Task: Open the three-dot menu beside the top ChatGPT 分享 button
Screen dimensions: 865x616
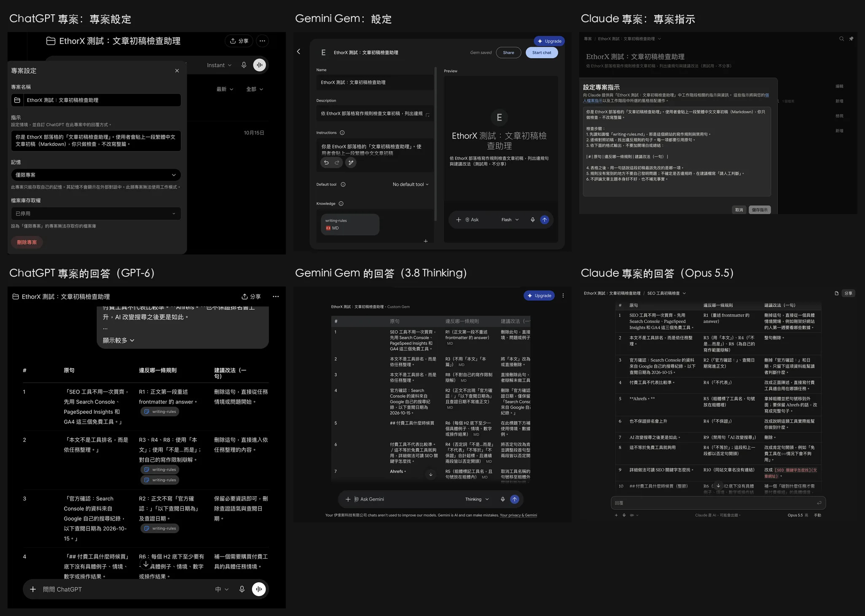Action: [x=262, y=41]
